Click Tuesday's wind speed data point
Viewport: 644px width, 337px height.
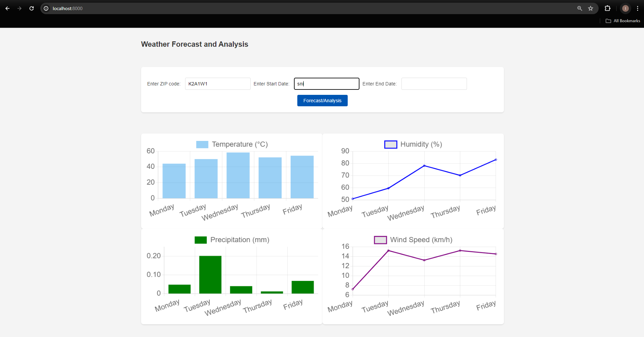388,251
